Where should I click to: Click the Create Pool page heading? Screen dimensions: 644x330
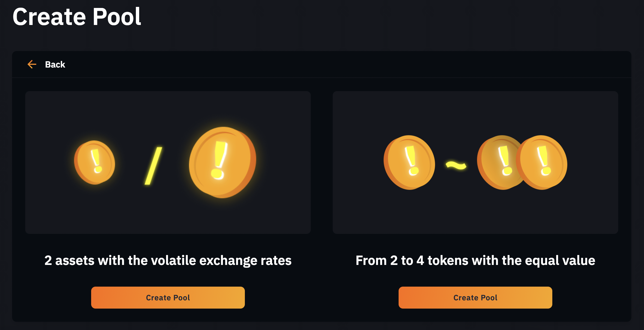[77, 17]
